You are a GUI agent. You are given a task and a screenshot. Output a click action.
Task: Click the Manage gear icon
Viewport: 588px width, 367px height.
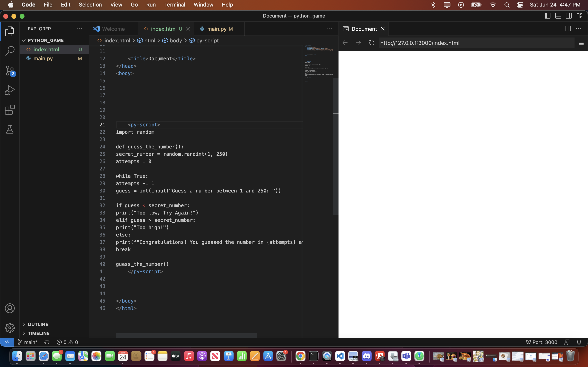coord(10,328)
